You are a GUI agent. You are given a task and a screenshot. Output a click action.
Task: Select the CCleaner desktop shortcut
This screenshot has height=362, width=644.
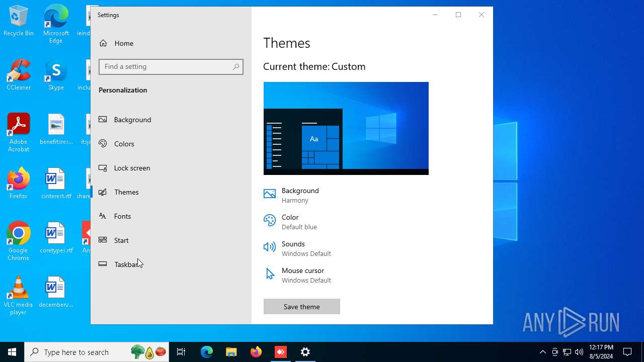click(19, 75)
